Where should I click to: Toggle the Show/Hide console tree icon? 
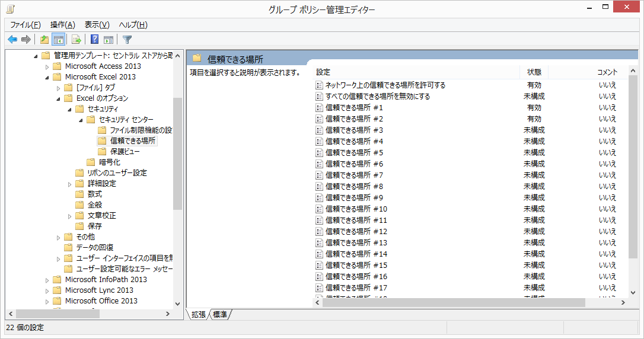(58, 39)
